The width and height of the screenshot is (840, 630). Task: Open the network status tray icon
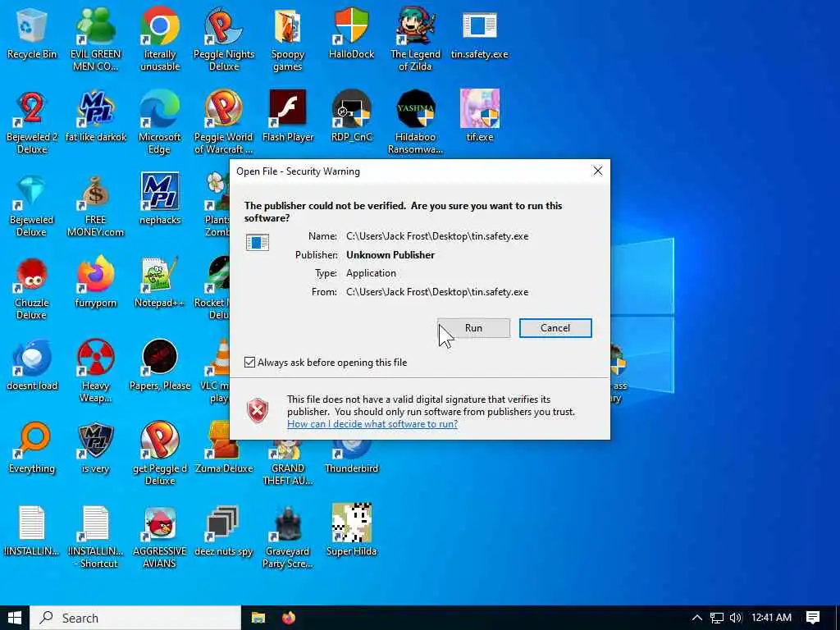[716, 618]
